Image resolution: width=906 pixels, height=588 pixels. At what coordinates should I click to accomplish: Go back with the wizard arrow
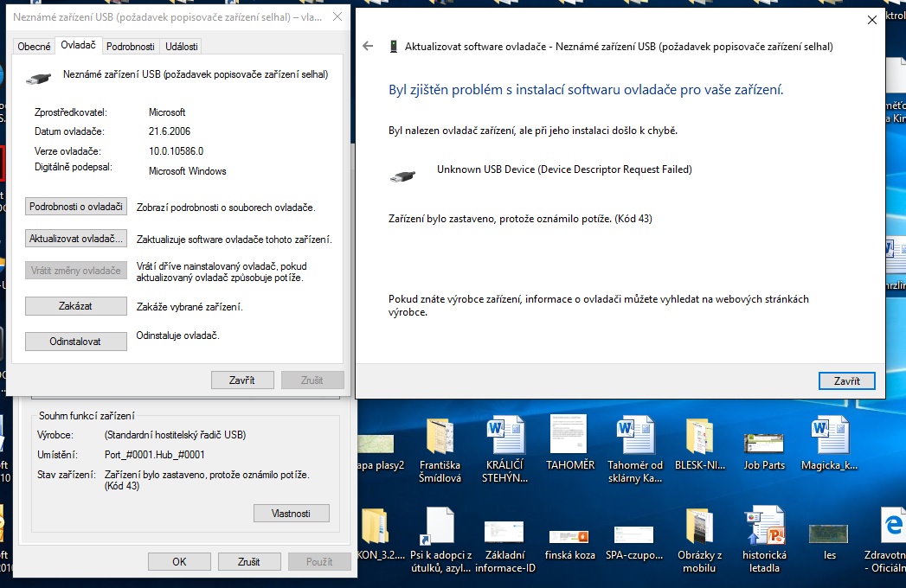click(368, 46)
